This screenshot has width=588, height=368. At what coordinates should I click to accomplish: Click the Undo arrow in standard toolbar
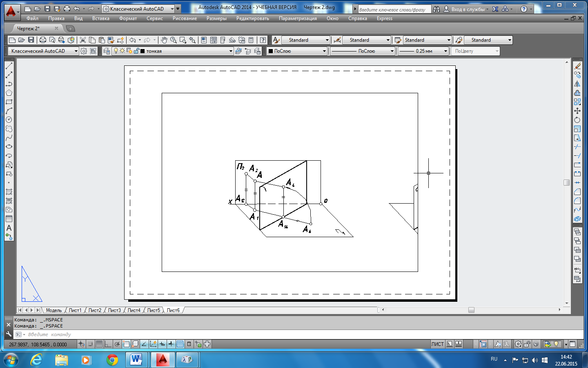[x=133, y=40]
